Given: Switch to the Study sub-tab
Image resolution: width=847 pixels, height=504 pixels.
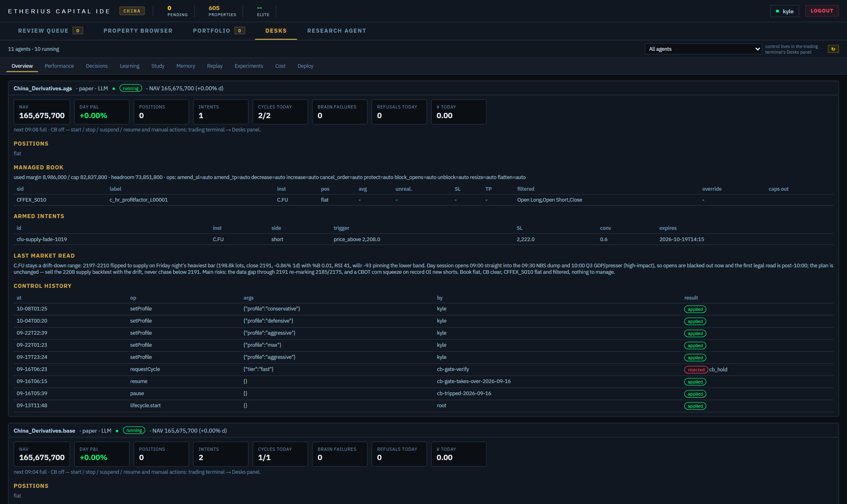Looking at the screenshot, I should (x=158, y=66).
